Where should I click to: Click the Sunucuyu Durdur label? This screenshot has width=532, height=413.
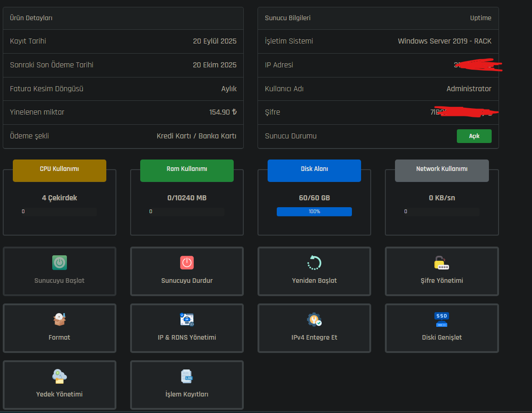tap(187, 281)
